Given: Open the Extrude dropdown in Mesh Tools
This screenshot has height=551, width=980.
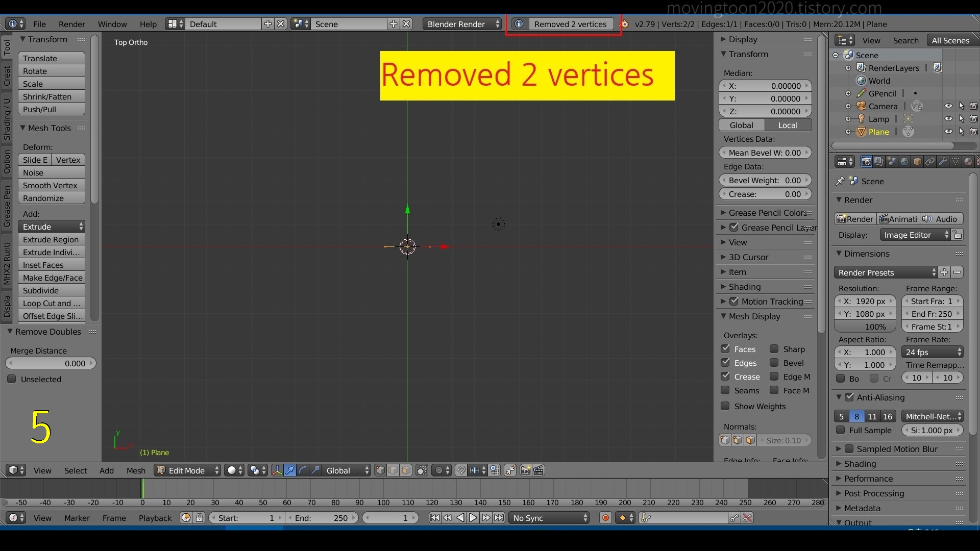Looking at the screenshot, I should 52,227.
